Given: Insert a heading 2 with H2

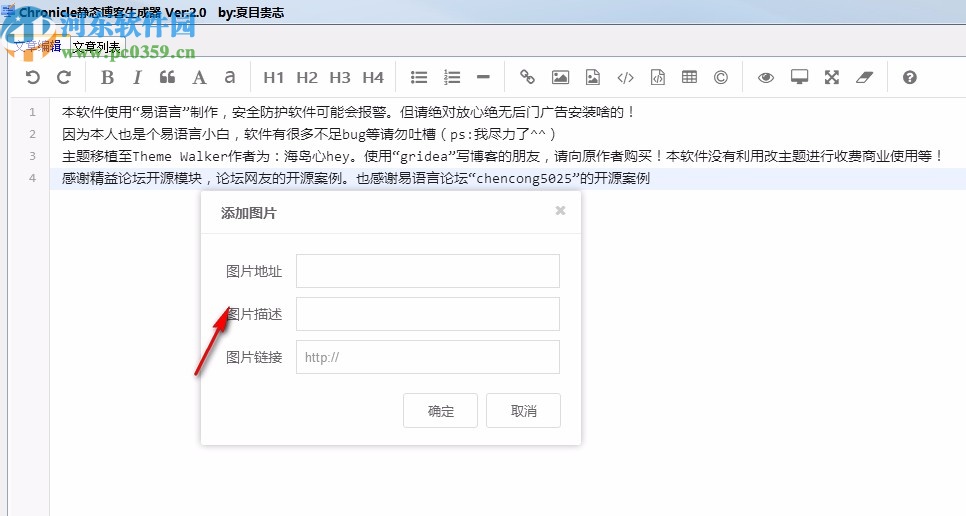Looking at the screenshot, I should pos(306,77).
